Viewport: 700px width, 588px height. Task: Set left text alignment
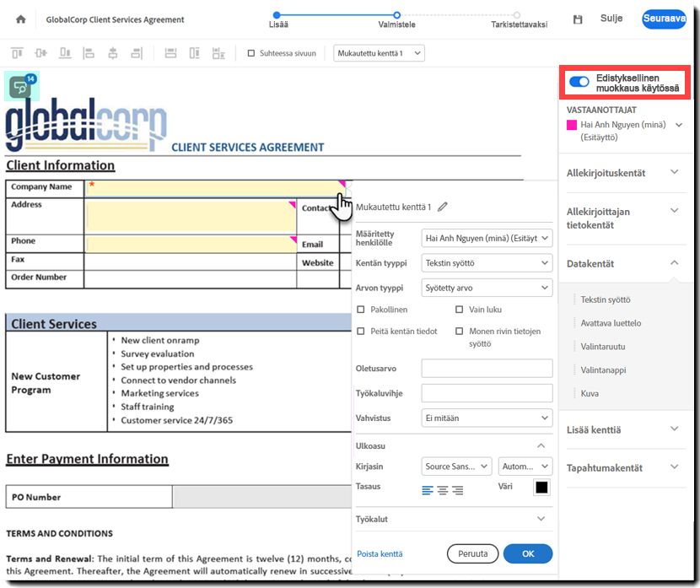click(x=428, y=490)
